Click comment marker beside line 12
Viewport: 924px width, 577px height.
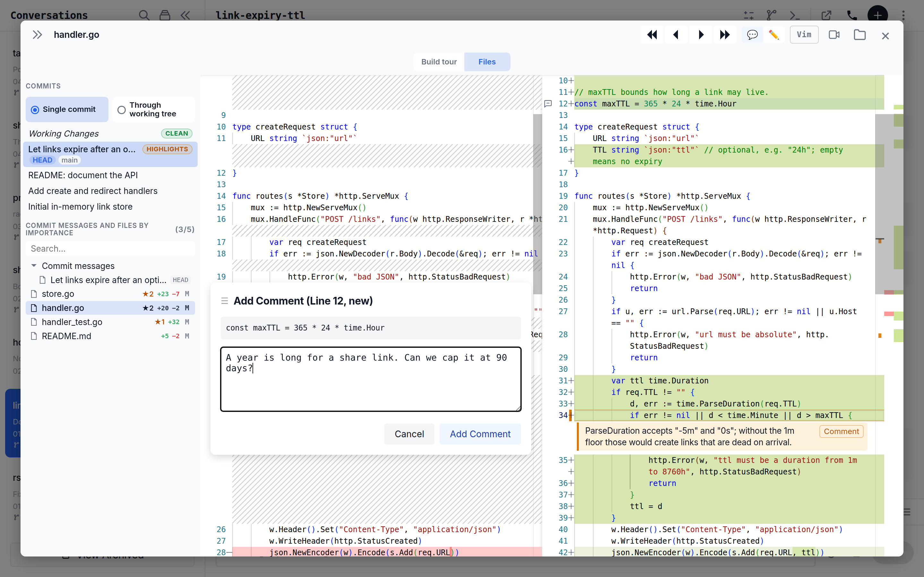(548, 104)
